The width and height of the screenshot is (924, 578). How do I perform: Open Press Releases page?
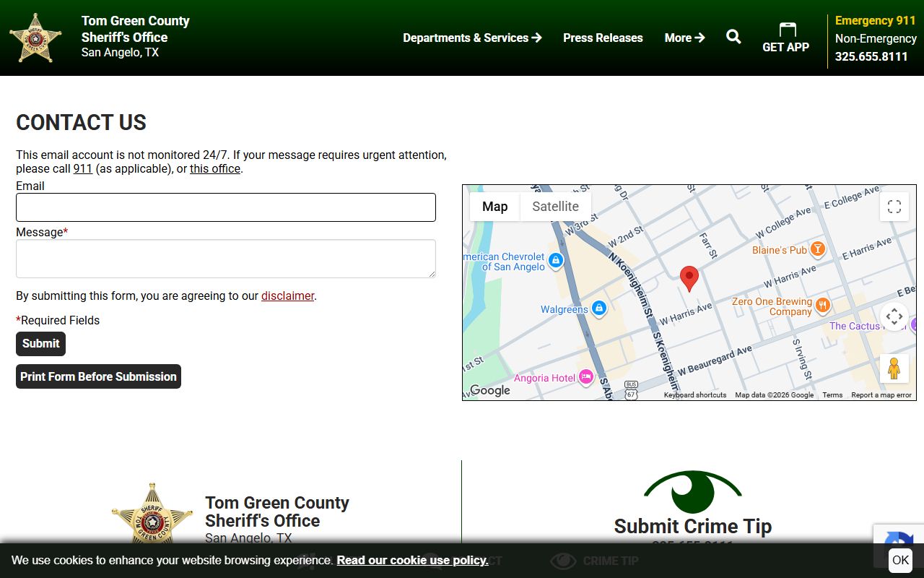tap(603, 38)
